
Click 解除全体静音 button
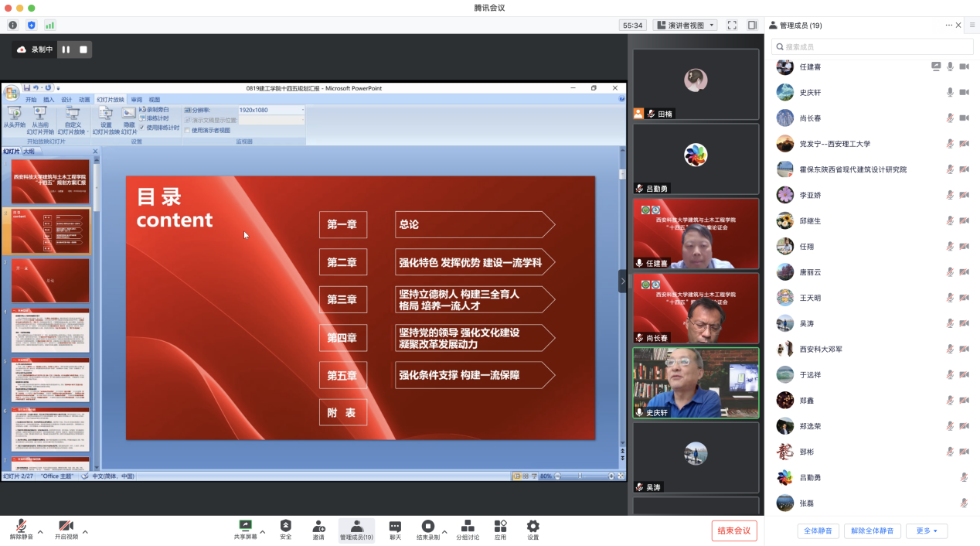tap(872, 531)
